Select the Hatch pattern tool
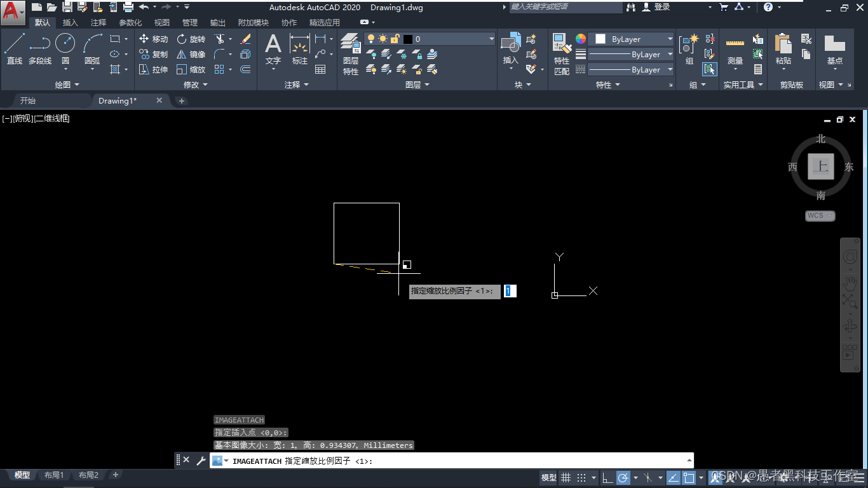 (115, 69)
